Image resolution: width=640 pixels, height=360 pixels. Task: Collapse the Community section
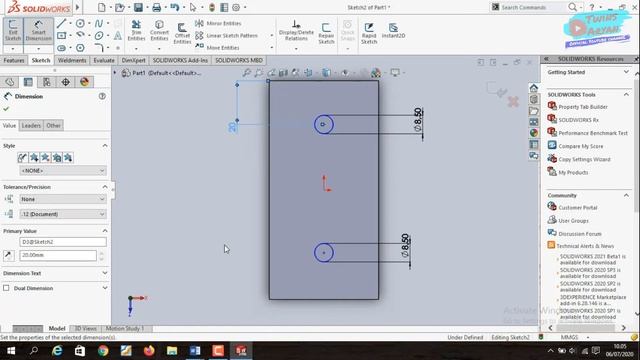[626, 195]
